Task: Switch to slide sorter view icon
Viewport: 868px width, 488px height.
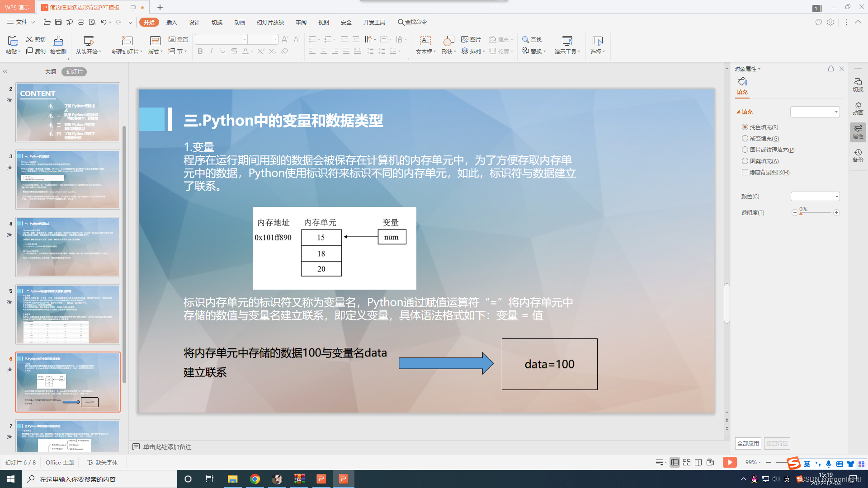Action: [687, 462]
